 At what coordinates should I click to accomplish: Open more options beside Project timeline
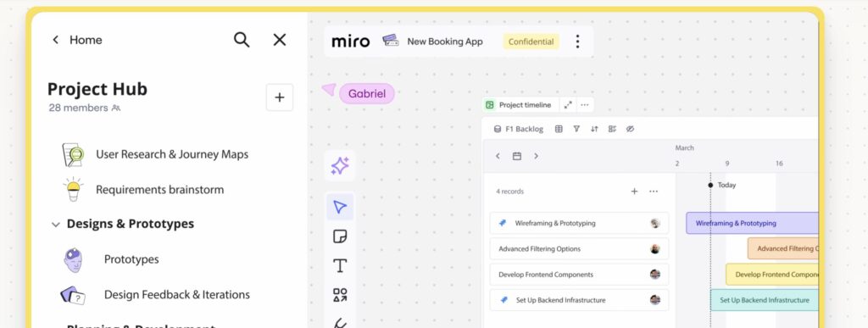585,105
